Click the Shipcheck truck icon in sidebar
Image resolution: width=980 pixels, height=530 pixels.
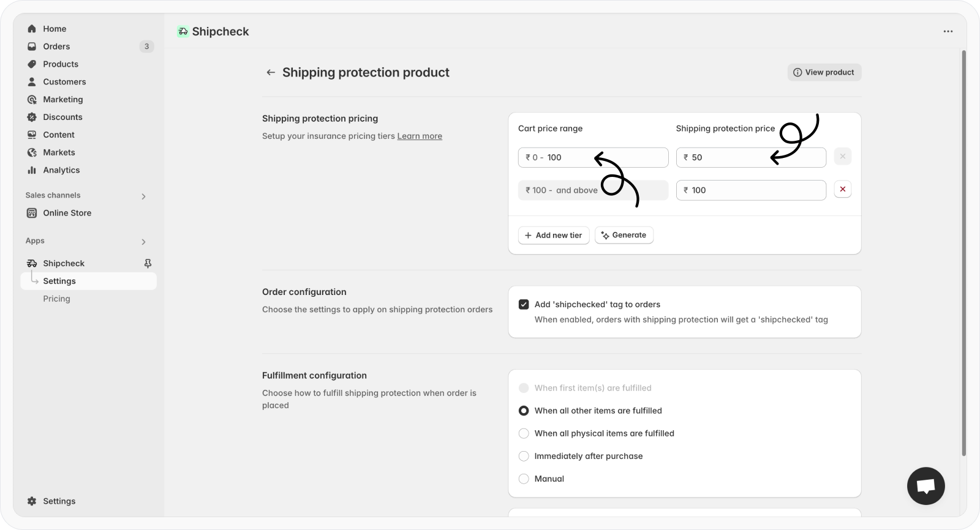coord(32,264)
